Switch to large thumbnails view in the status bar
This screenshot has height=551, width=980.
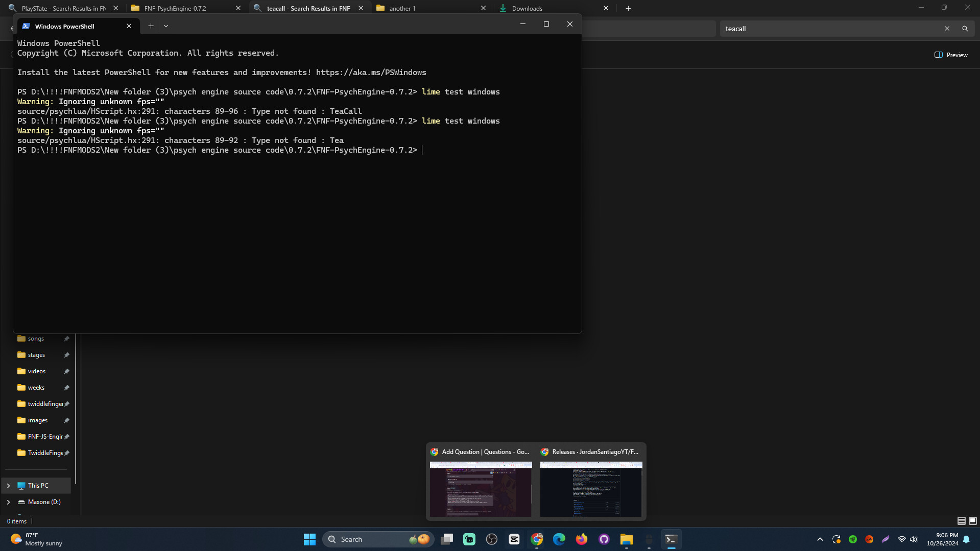[x=973, y=521]
